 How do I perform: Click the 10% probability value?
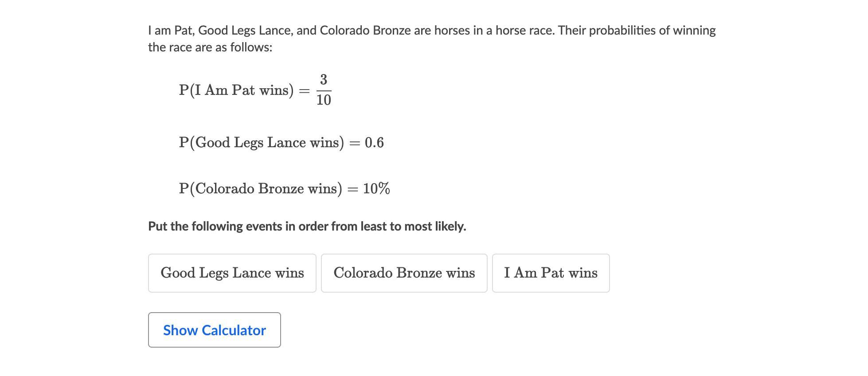coord(376,189)
